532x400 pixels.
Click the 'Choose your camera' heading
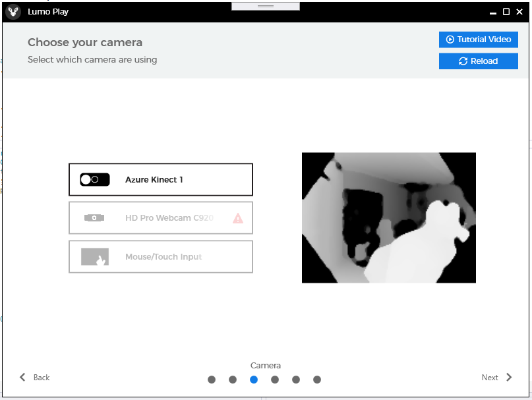click(x=85, y=42)
